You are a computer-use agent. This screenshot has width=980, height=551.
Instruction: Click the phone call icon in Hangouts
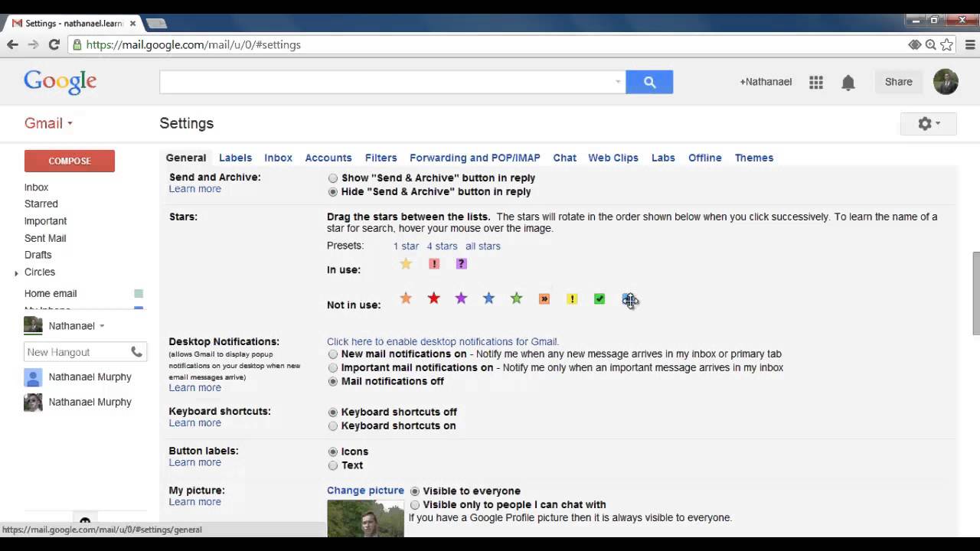(136, 352)
